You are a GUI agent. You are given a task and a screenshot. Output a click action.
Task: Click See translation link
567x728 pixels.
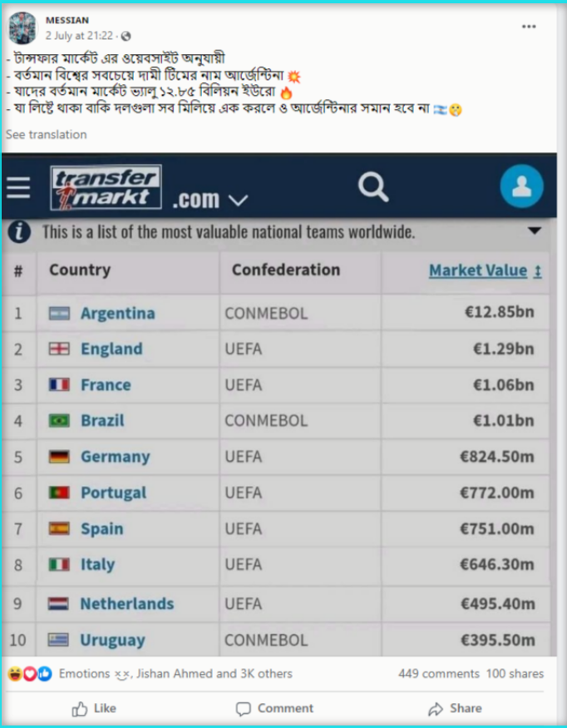point(47,135)
